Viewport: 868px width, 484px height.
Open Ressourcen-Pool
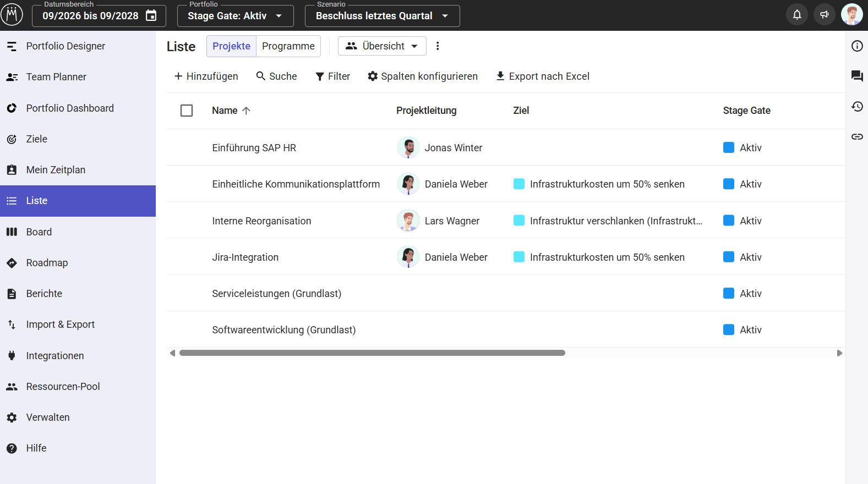[x=78, y=387]
